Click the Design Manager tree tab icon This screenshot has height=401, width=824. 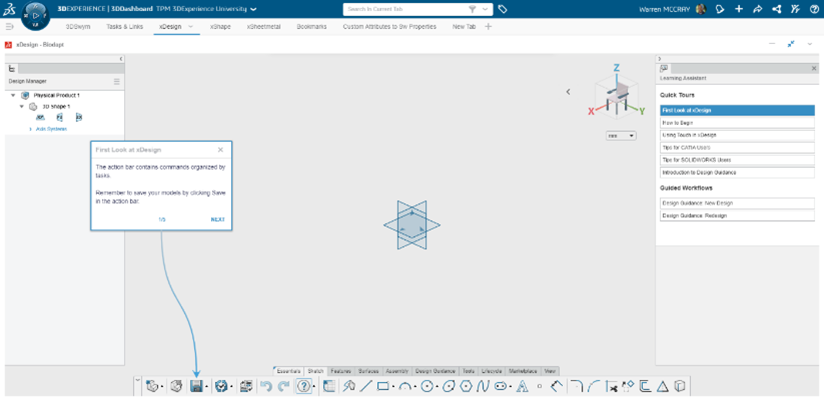click(x=13, y=68)
